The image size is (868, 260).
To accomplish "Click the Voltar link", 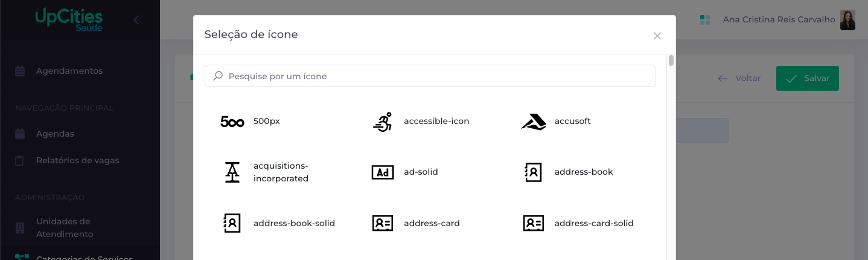I will (739, 78).
